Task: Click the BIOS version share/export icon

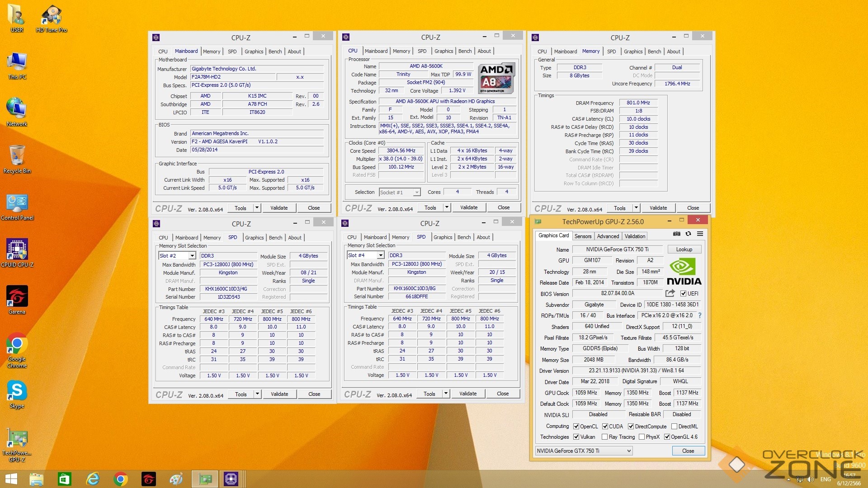Action: coord(670,293)
